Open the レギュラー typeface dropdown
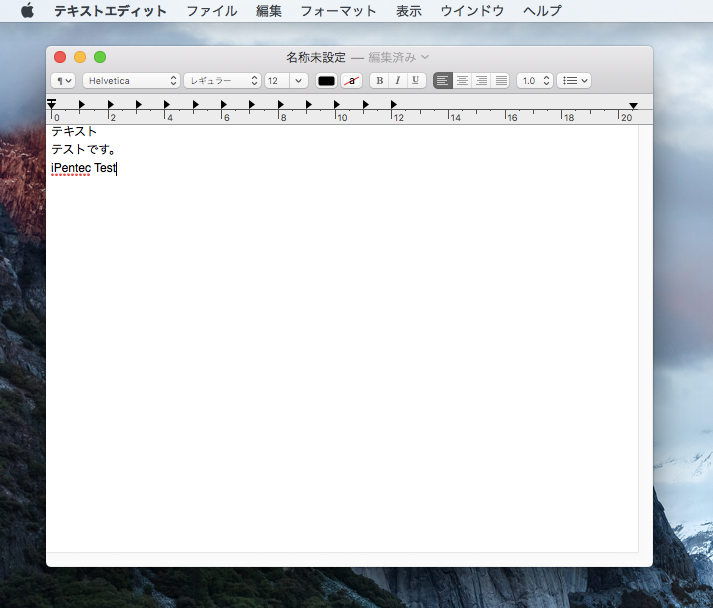This screenshot has width=713, height=608. coord(222,80)
